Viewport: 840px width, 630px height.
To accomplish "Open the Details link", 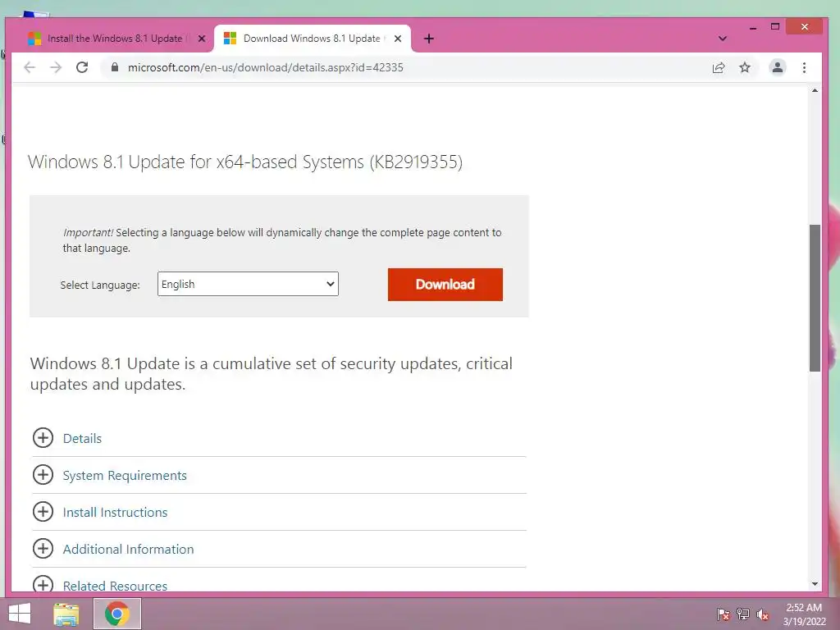I will [82, 438].
